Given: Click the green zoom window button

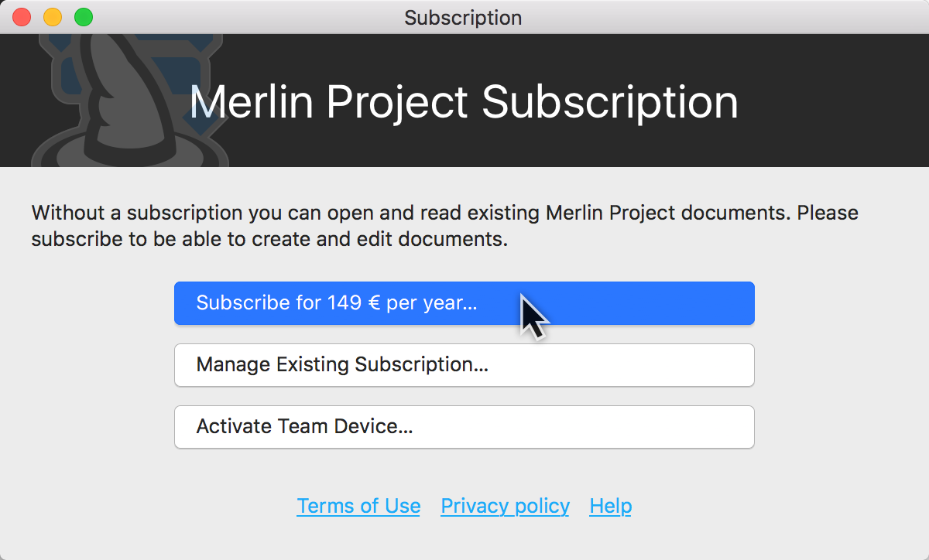Looking at the screenshot, I should coord(83,17).
